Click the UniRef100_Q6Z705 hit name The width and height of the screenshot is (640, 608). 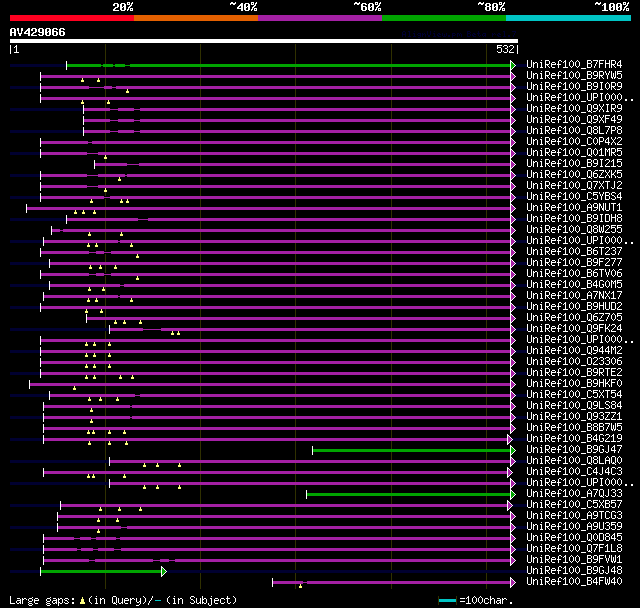tap(574, 318)
